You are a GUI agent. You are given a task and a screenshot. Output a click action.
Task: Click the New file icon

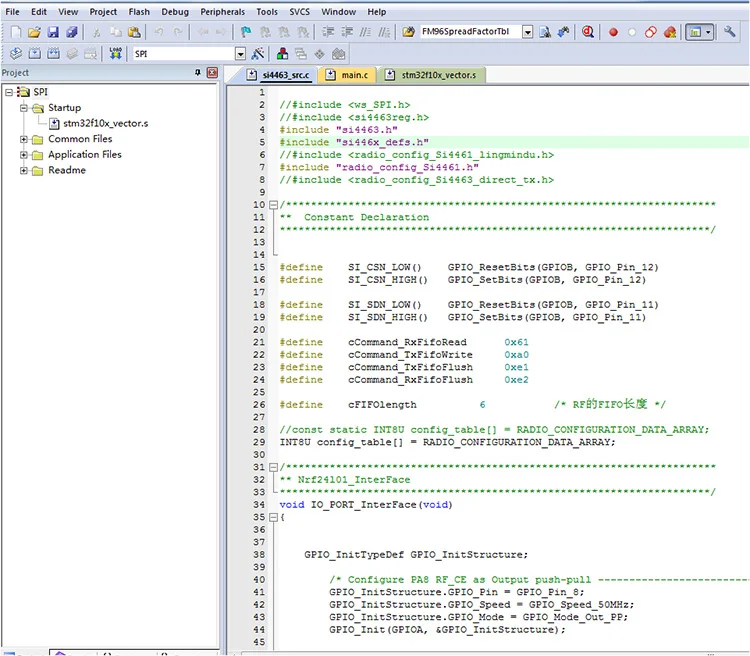(x=17, y=32)
